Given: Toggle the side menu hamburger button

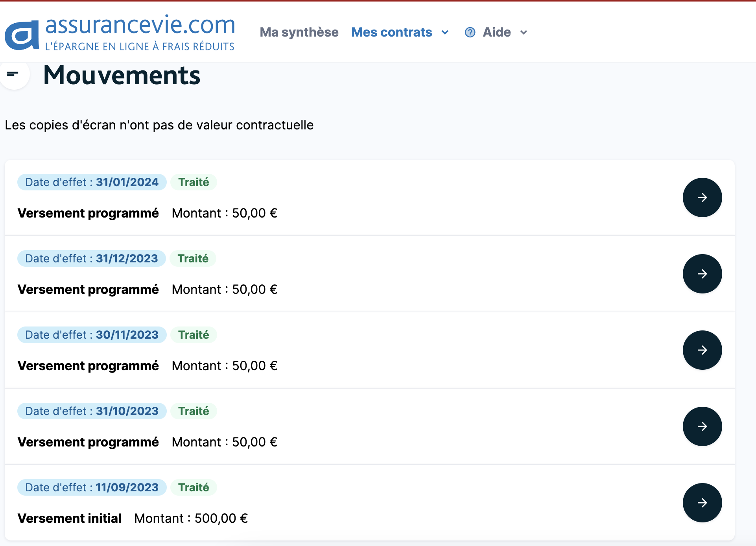Looking at the screenshot, I should (x=13, y=74).
